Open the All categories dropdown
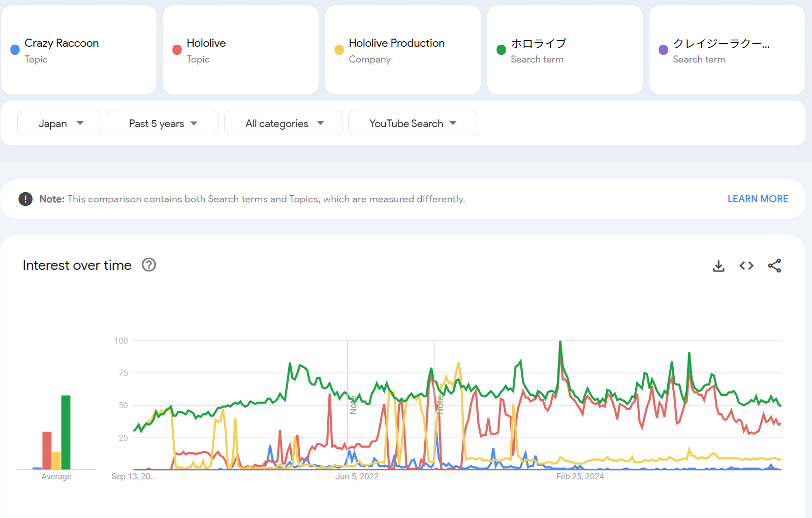Viewport: 812px width, 518px height. (x=283, y=123)
